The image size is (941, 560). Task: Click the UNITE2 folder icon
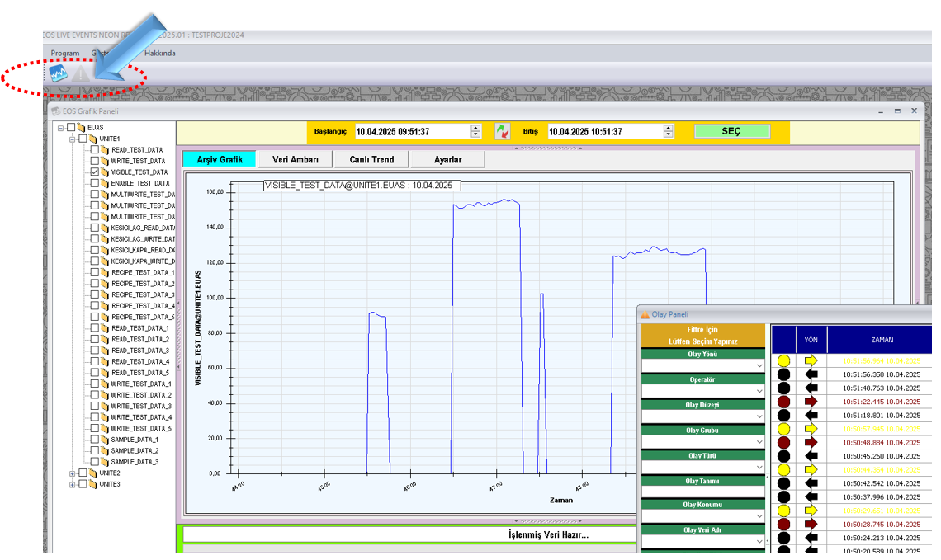click(x=93, y=473)
